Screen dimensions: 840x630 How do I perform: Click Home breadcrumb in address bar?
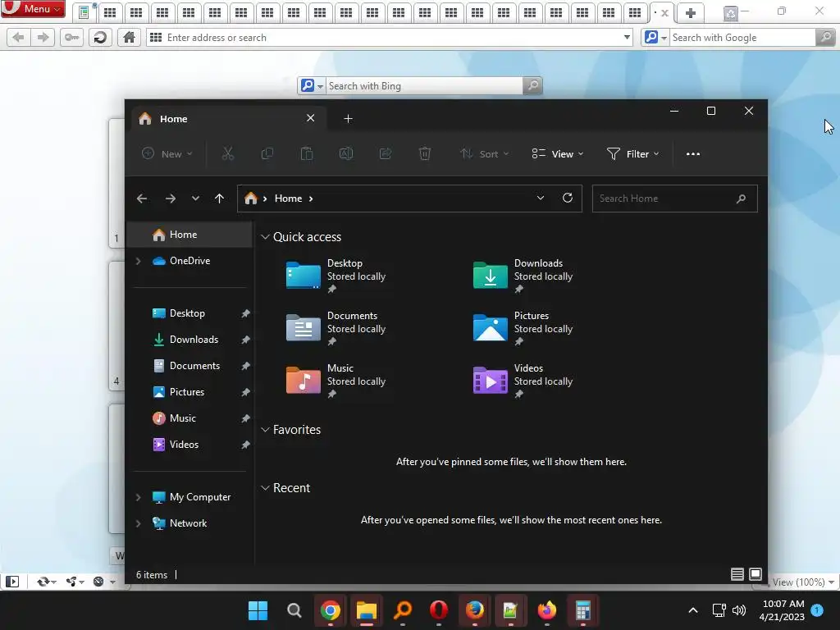(288, 199)
